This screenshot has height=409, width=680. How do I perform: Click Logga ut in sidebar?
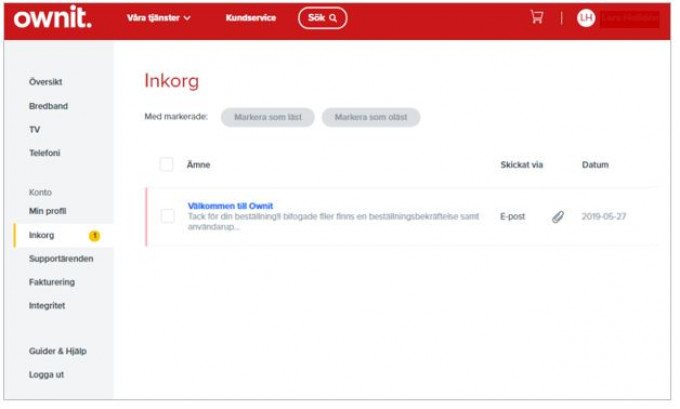point(46,374)
